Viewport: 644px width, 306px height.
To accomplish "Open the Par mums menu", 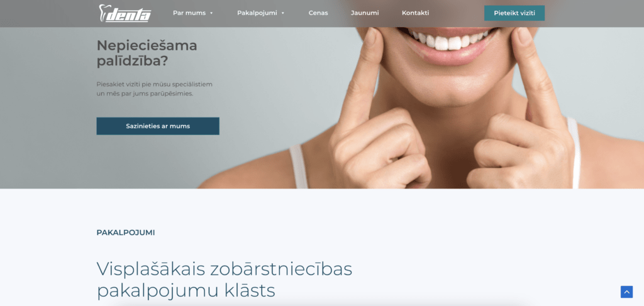I will pyautogui.click(x=189, y=13).
